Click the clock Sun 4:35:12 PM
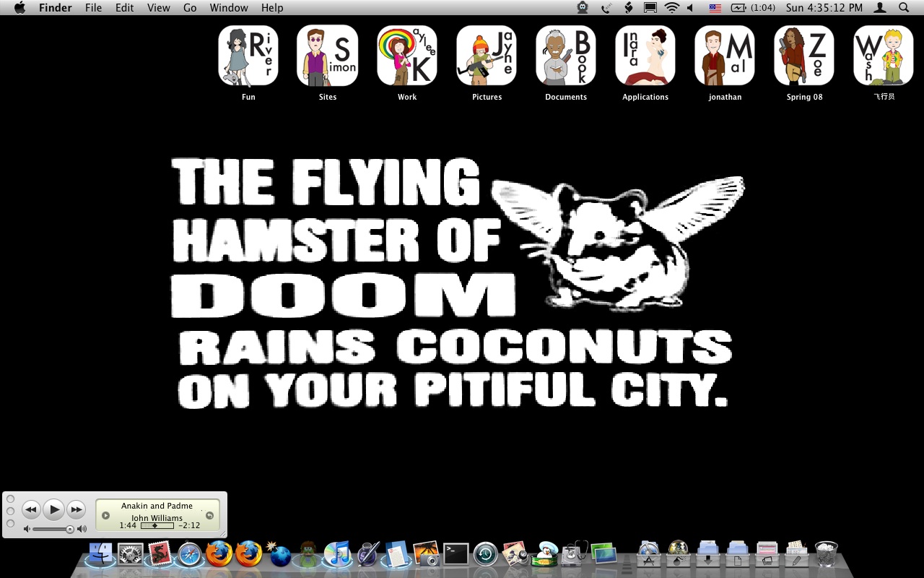The height and width of the screenshot is (578, 924). [x=824, y=8]
